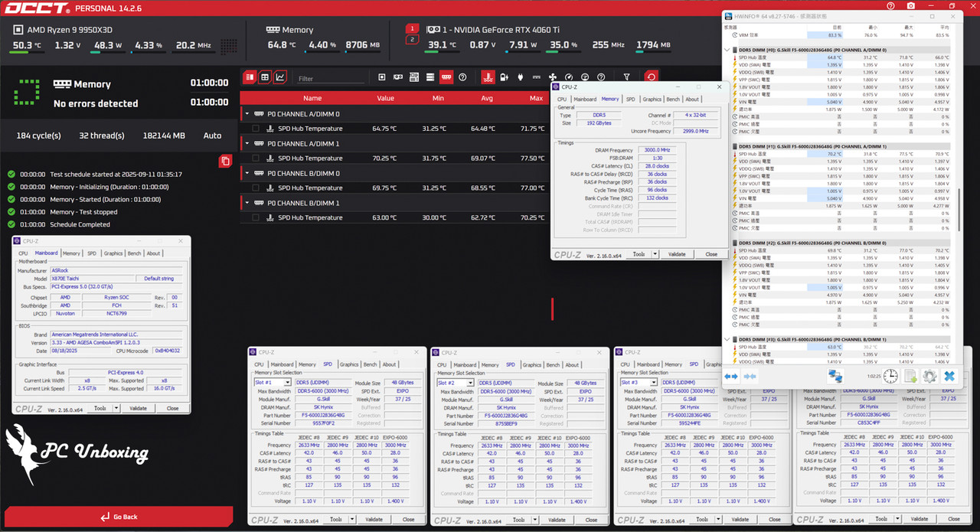Open Graphics tab in the CPU-Z Memory window
The height and width of the screenshot is (532, 980).
pos(652,99)
